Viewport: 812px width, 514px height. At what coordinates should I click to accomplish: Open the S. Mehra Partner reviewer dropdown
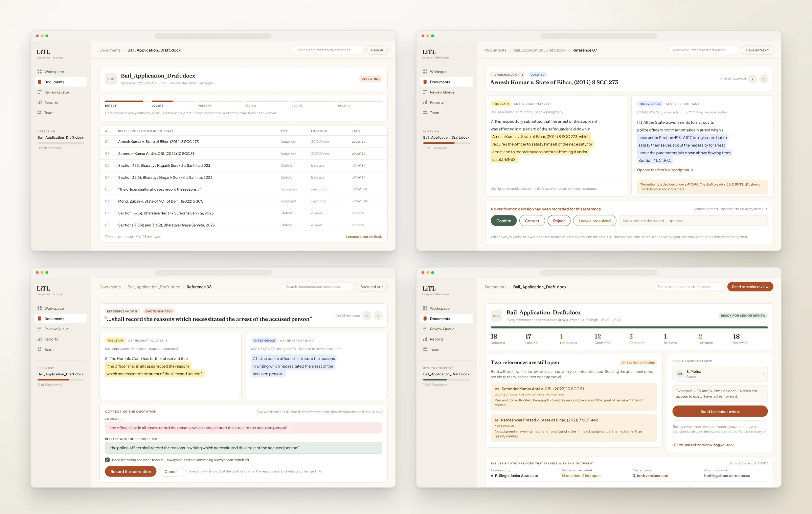pos(720,374)
